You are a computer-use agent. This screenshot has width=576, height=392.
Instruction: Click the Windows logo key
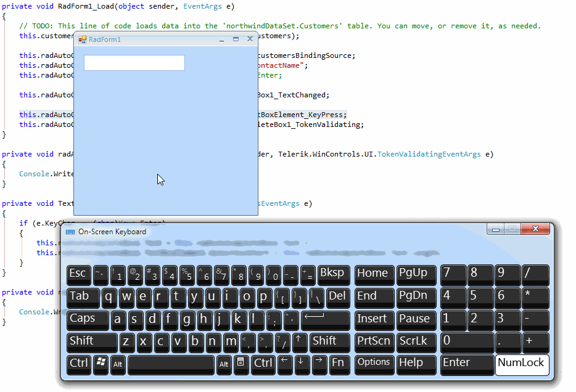pyautogui.click(x=101, y=365)
